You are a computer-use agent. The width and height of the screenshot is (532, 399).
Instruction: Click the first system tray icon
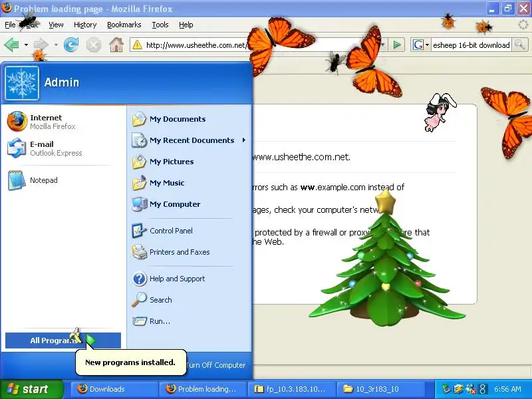(446, 389)
